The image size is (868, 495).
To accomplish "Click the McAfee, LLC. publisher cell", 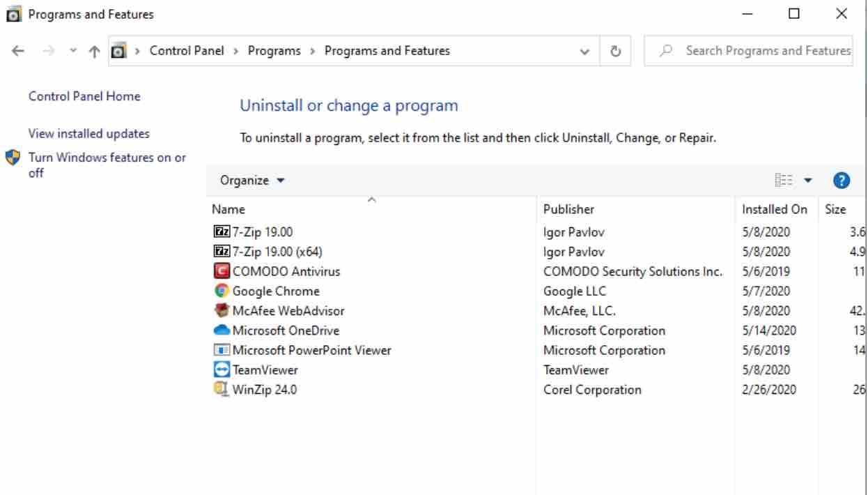I will 580,310.
